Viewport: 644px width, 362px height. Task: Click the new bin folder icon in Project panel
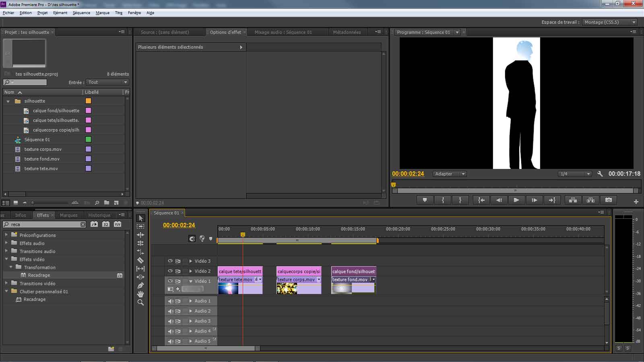click(x=107, y=203)
